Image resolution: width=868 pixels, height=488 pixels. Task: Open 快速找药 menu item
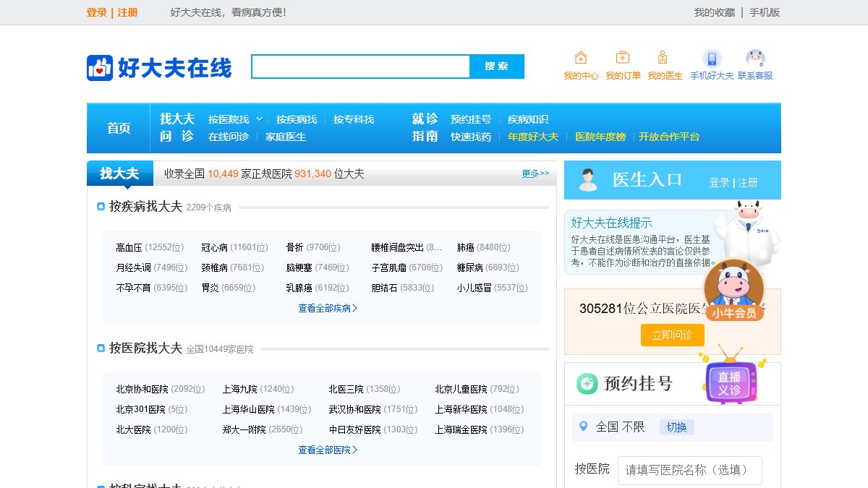pos(471,137)
